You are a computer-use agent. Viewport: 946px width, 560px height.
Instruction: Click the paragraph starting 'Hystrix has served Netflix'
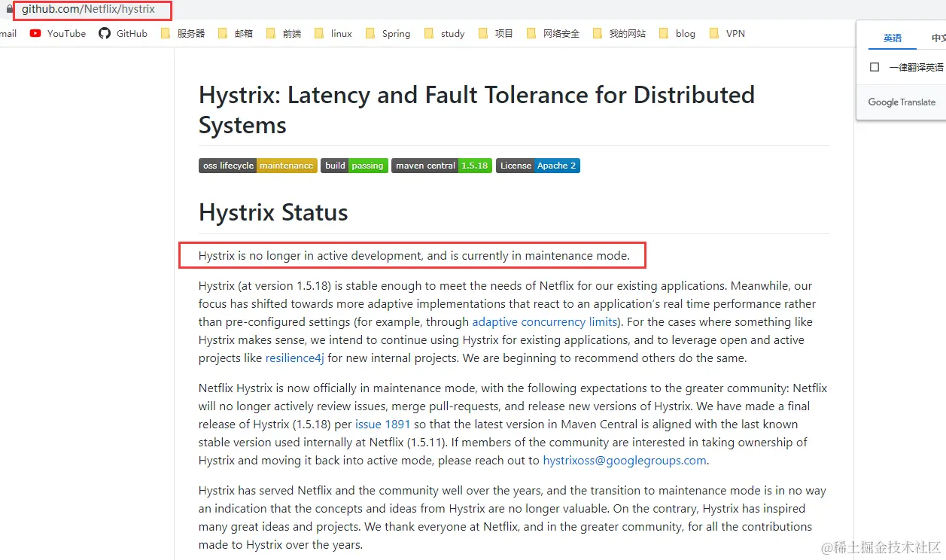click(x=513, y=517)
